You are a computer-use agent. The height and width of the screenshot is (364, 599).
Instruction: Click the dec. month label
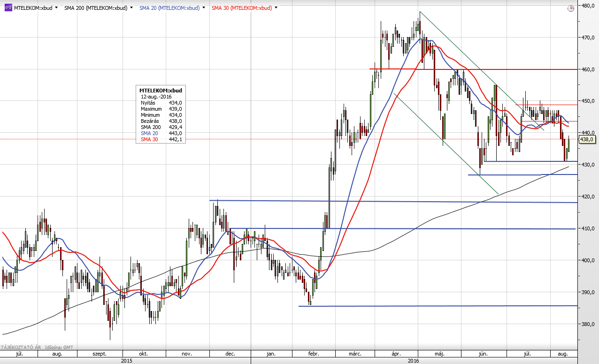(x=230, y=354)
